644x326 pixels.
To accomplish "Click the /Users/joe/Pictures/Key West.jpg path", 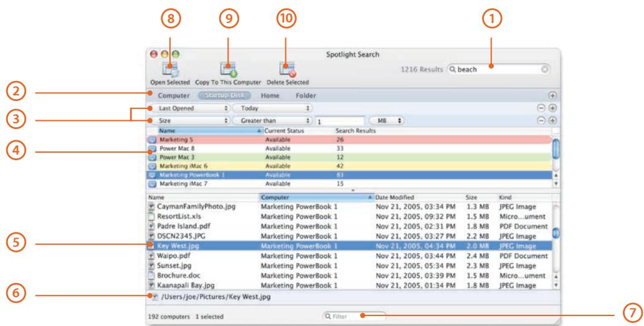I will (x=216, y=297).
